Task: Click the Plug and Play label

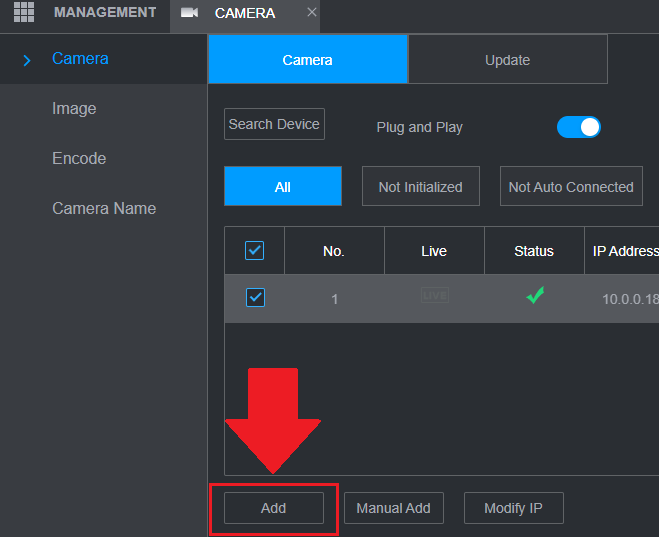Action: pyautogui.click(x=419, y=127)
